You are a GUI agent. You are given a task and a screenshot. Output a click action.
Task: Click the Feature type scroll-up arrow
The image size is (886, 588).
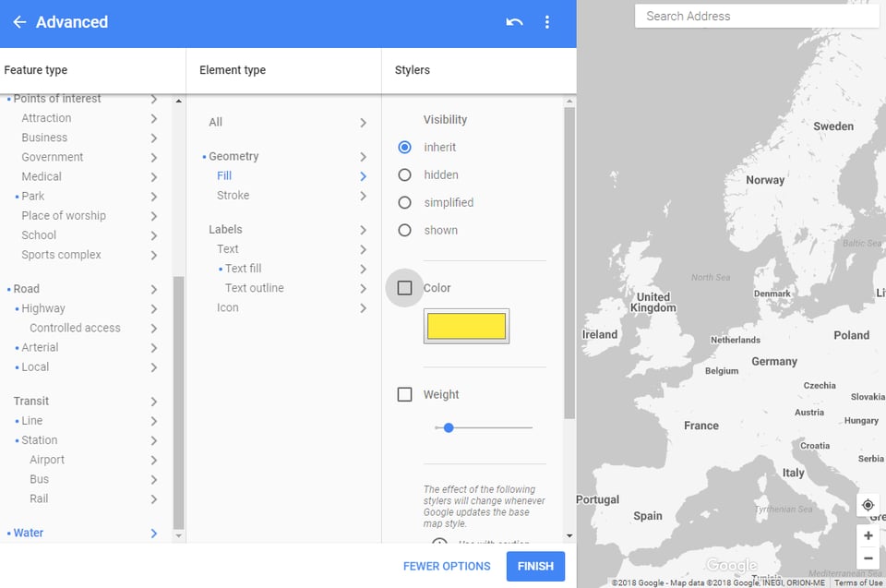178,101
